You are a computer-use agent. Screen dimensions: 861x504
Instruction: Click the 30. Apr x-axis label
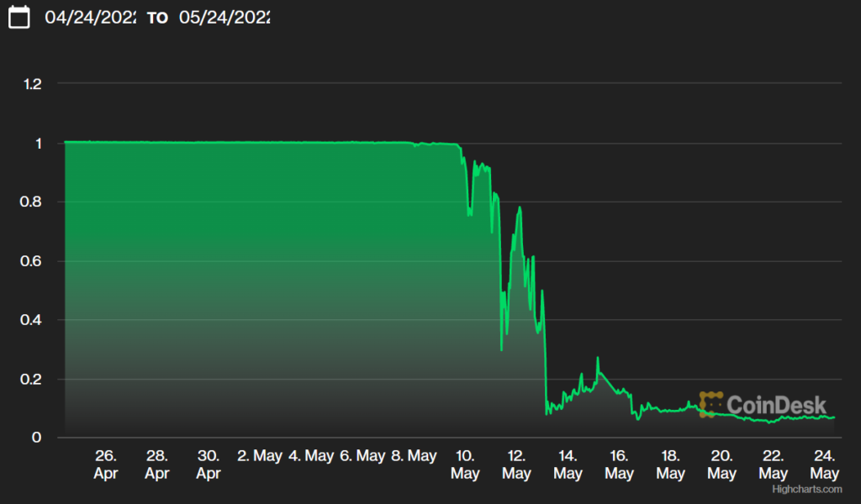click(x=208, y=465)
